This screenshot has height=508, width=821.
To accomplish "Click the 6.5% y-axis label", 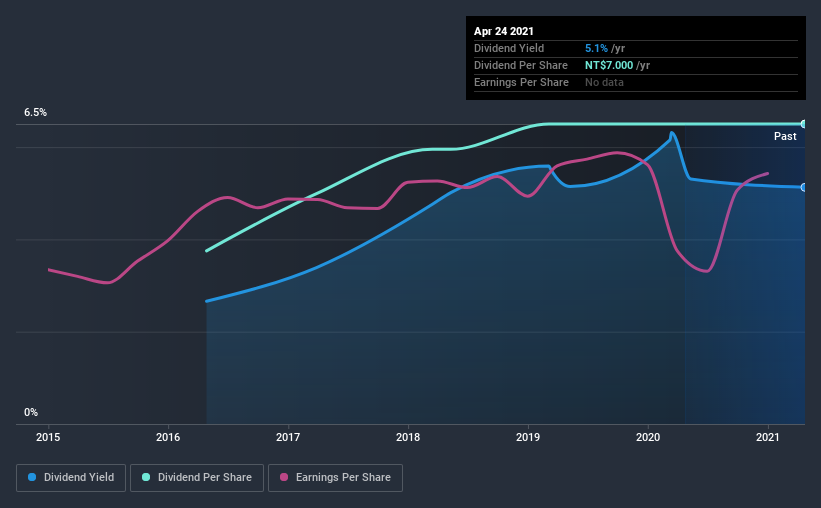I will click(36, 112).
